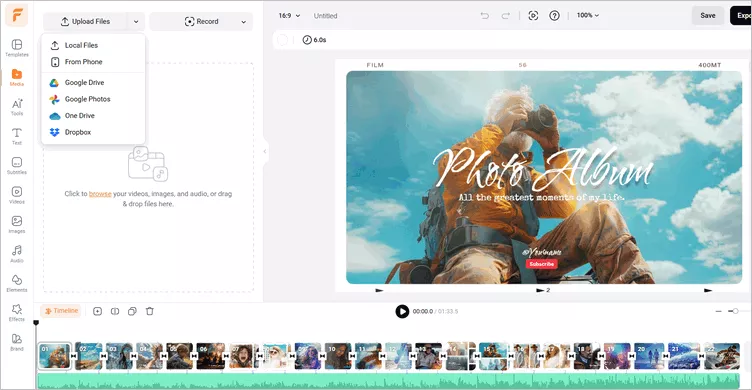Click the timeline zoom slider handle
This screenshot has height=390, width=752.
(735, 311)
